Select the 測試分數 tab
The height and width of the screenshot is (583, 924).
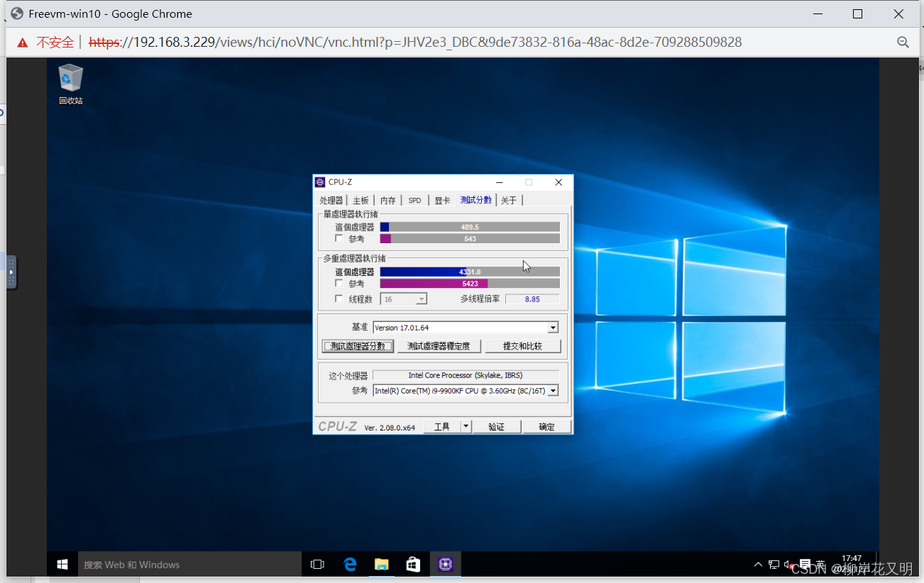click(x=475, y=200)
